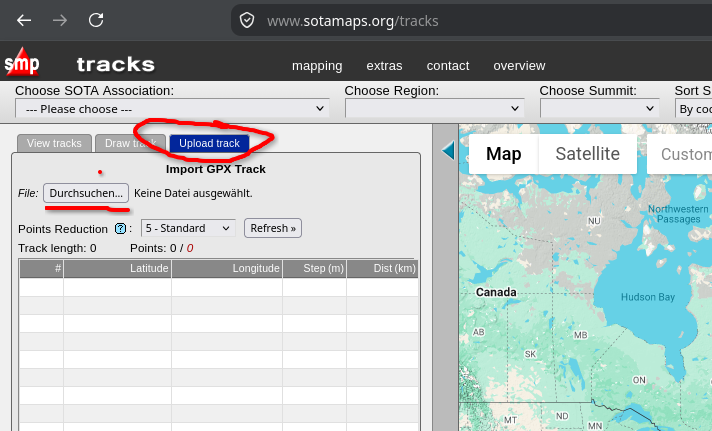The width and height of the screenshot is (712, 431).
Task: Switch to the View tracks tab
Action: [54, 144]
